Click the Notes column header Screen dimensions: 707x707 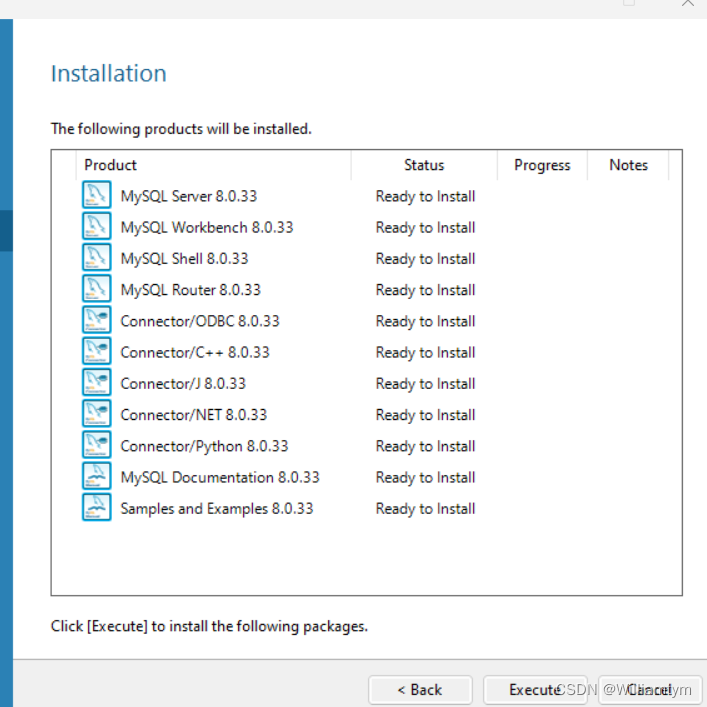click(x=628, y=165)
